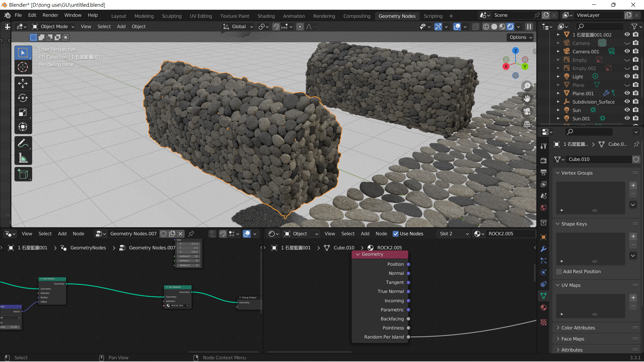Open the Render menu
This screenshot has height=362, width=644.
pyautogui.click(x=50, y=15)
